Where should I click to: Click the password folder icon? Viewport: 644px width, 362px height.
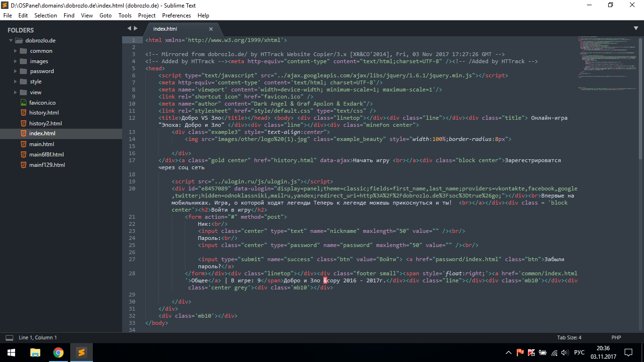23,71
